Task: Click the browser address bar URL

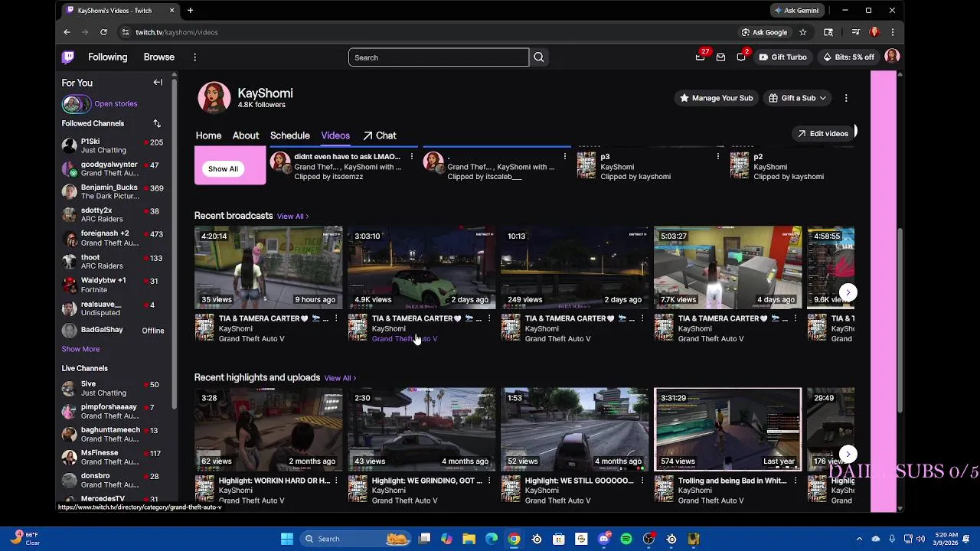Action: click(177, 32)
